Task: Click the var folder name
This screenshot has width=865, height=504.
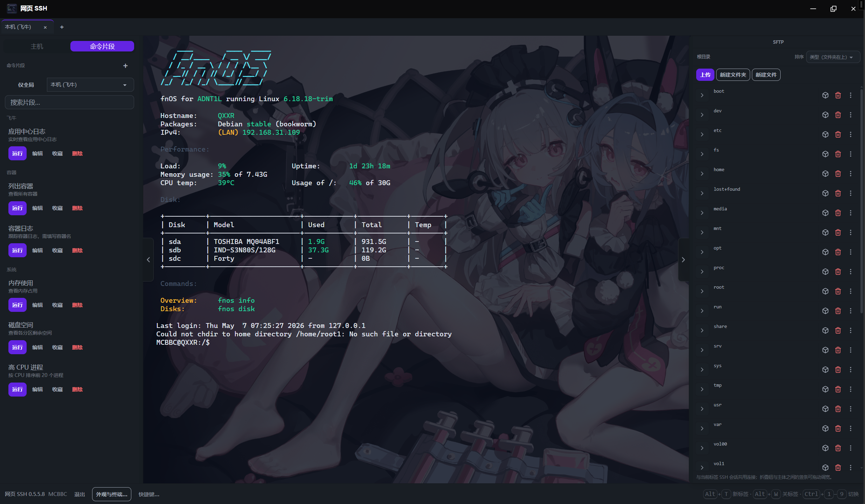Action: [x=718, y=425]
